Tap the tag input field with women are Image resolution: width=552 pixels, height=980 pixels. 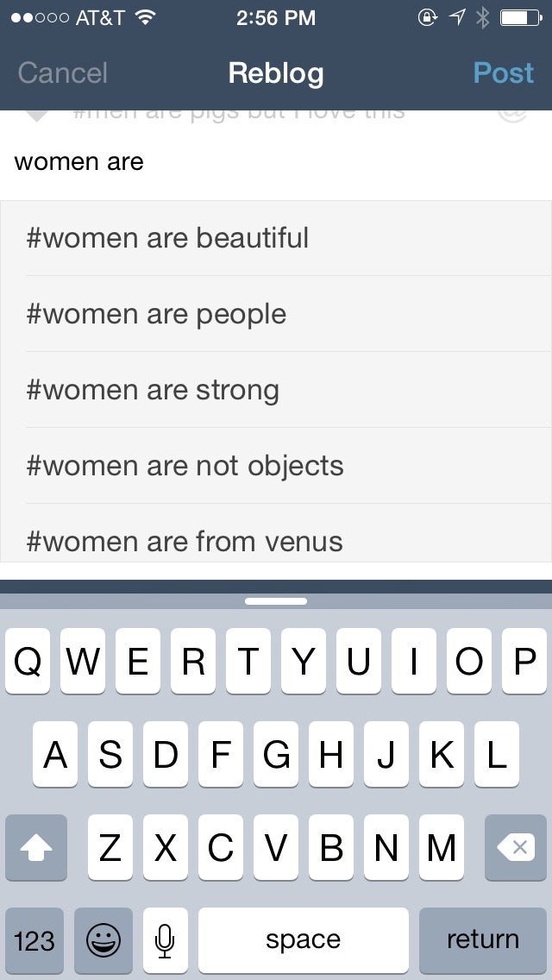[x=276, y=162]
